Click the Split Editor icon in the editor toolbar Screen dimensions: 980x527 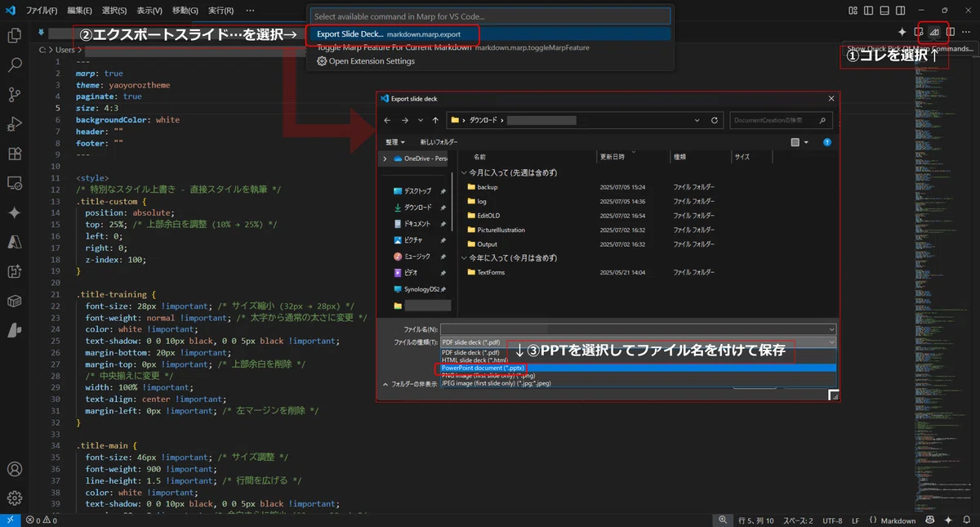(x=950, y=32)
